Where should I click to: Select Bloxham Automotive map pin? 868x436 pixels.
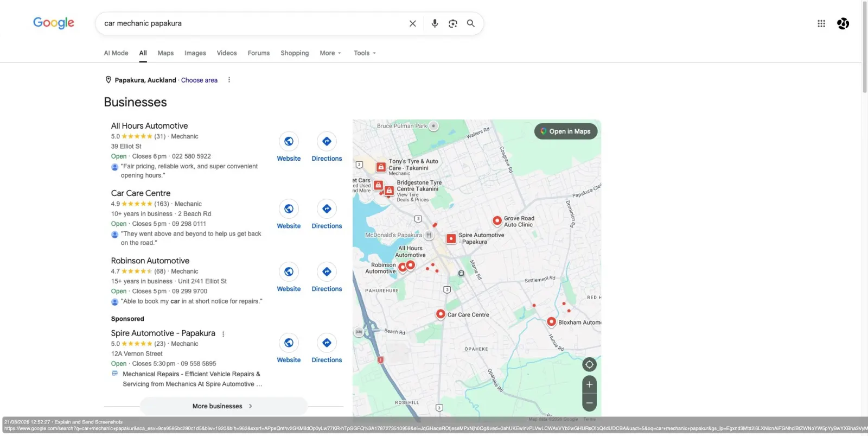click(x=551, y=321)
